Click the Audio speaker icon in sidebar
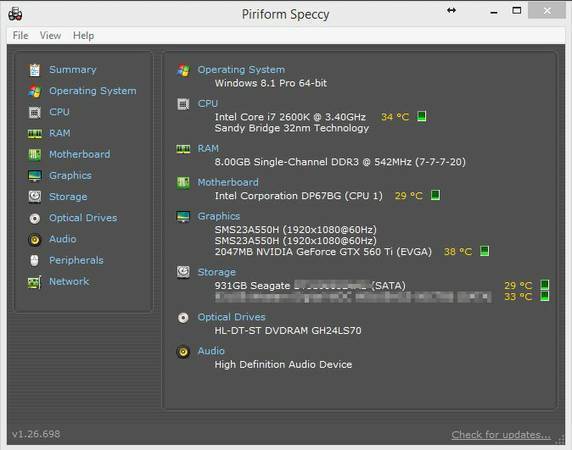572x450 pixels. click(35, 240)
